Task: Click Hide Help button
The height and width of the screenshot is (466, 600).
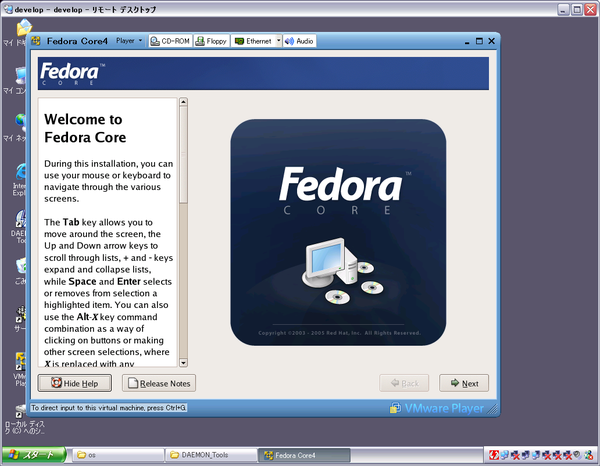Action: pyautogui.click(x=75, y=383)
